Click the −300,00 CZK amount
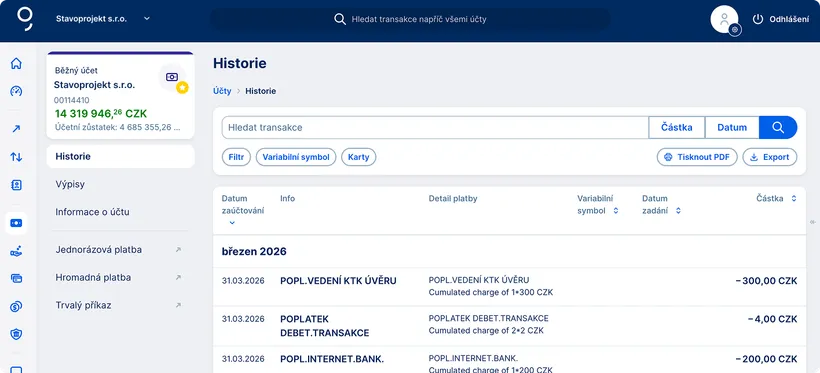This screenshot has width=820, height=373. click(766, 281)
